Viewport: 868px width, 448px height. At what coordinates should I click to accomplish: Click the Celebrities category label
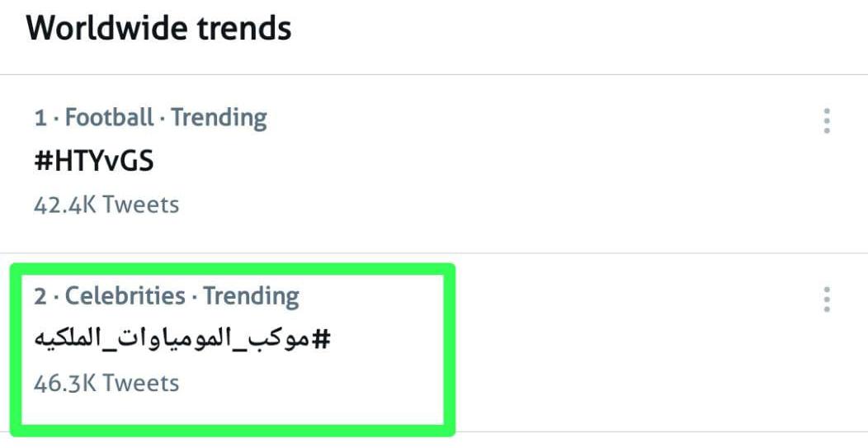[x=125, y=295]
